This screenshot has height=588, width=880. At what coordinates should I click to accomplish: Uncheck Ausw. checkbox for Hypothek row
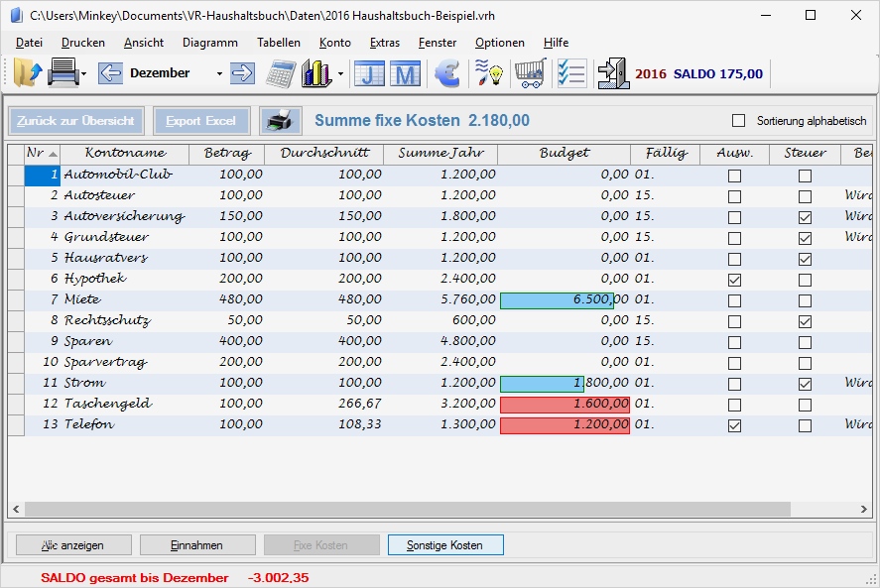[x=734, y=280]
